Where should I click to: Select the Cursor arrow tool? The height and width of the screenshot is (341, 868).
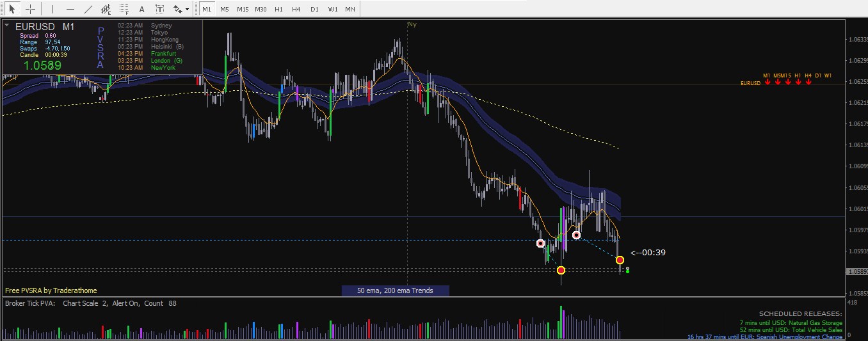coord(12,9)
